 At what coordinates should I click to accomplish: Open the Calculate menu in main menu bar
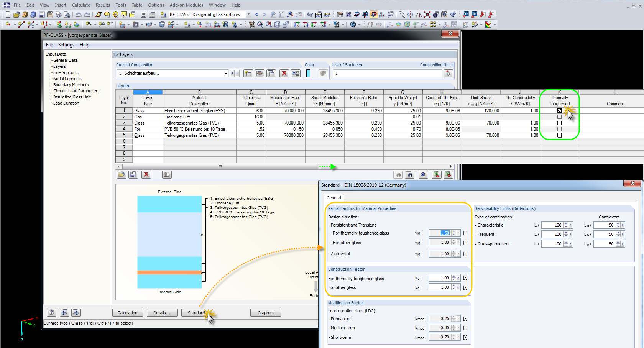81,5
